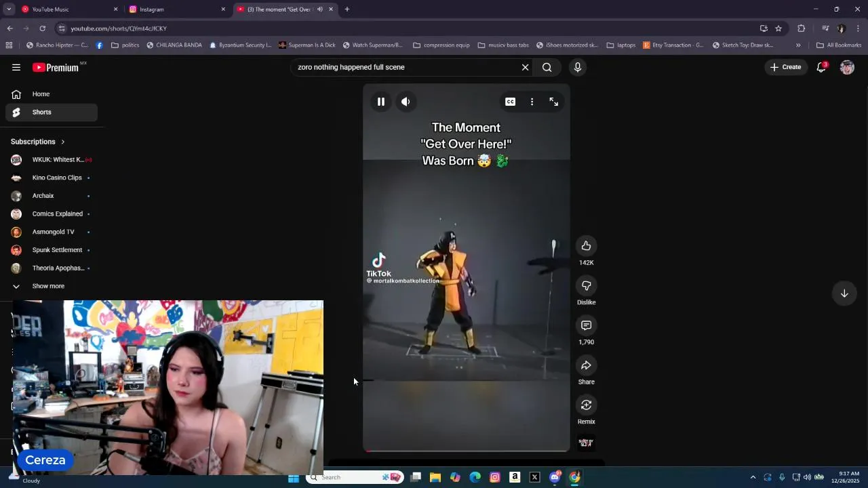Open the compression equip bookmark folder
This screenshot has width=868, height=488.
coord(441,45)
